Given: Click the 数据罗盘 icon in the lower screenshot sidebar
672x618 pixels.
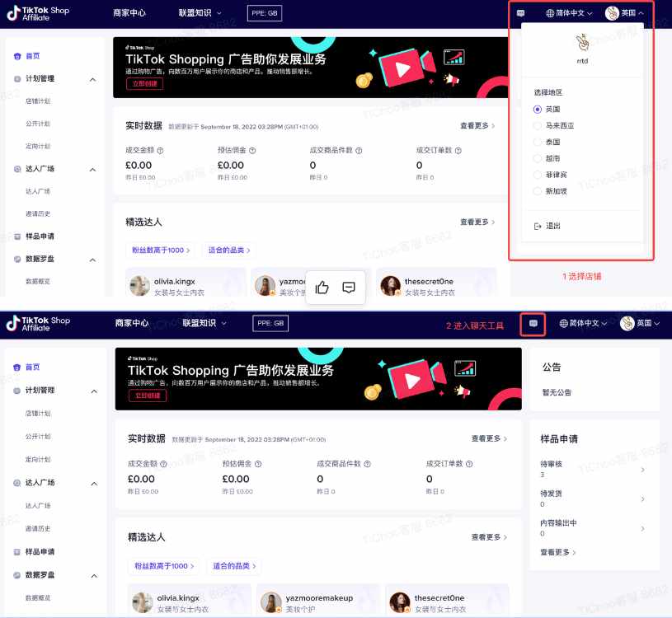Looking at the screenshot, I should point(16,575).
